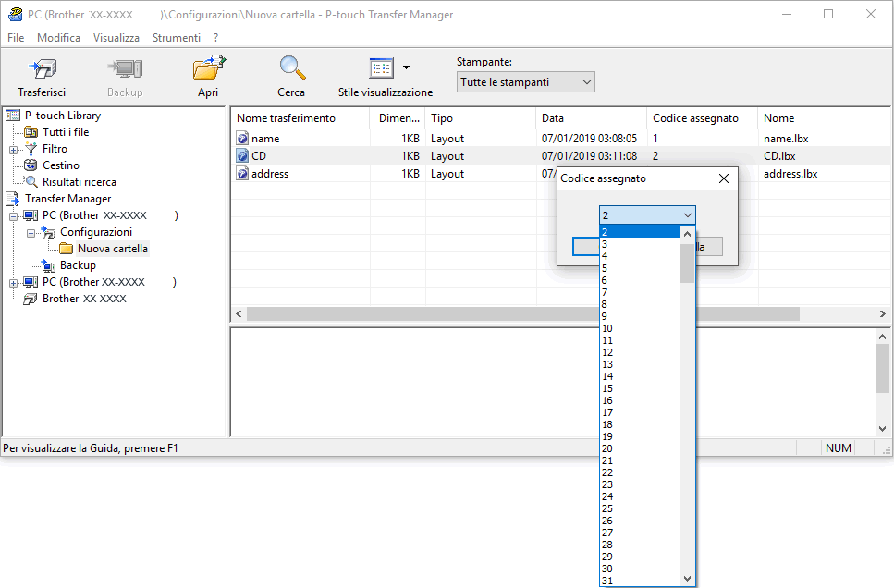Open the Strumenti menu
The height and width of the screenshot is (588, 894).
[177, 38]
